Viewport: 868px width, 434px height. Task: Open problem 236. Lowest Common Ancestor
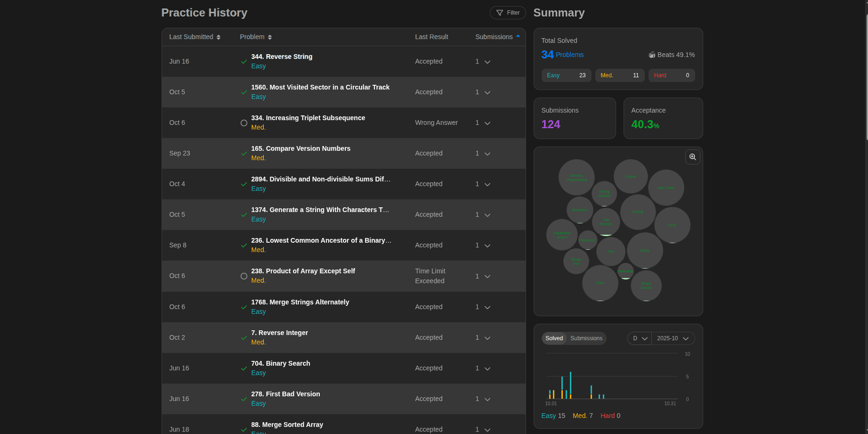point(321,240)
